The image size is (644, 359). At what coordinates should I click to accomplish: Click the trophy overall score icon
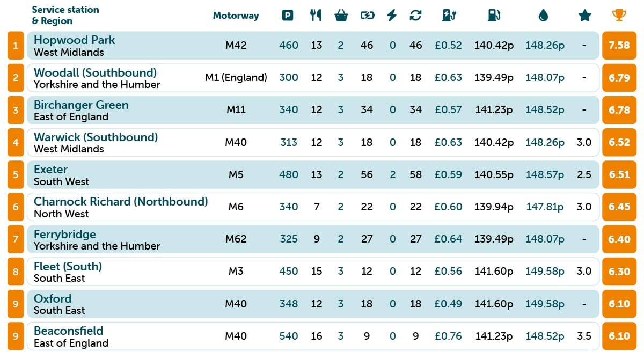point(619,16)
